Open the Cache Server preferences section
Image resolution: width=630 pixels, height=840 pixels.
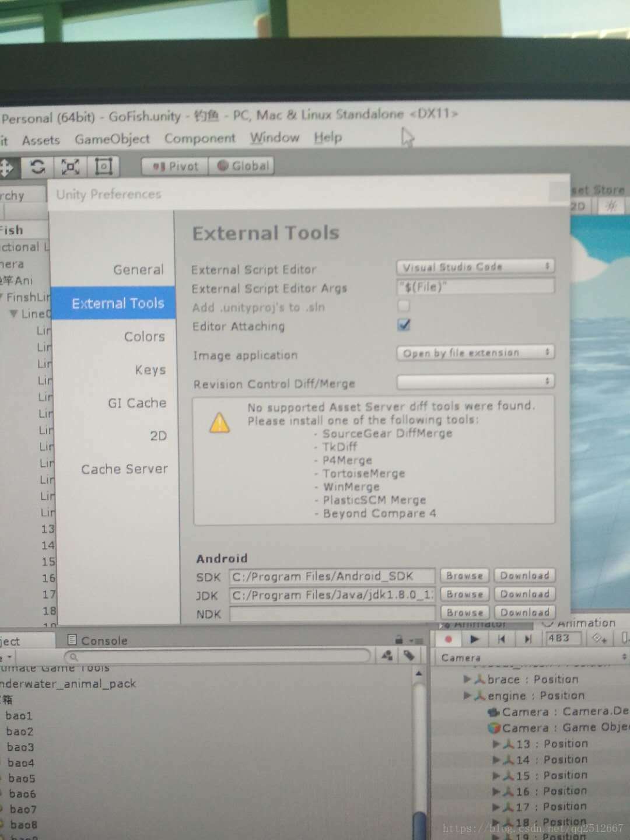pyautogui.click(x=124, y=469)
